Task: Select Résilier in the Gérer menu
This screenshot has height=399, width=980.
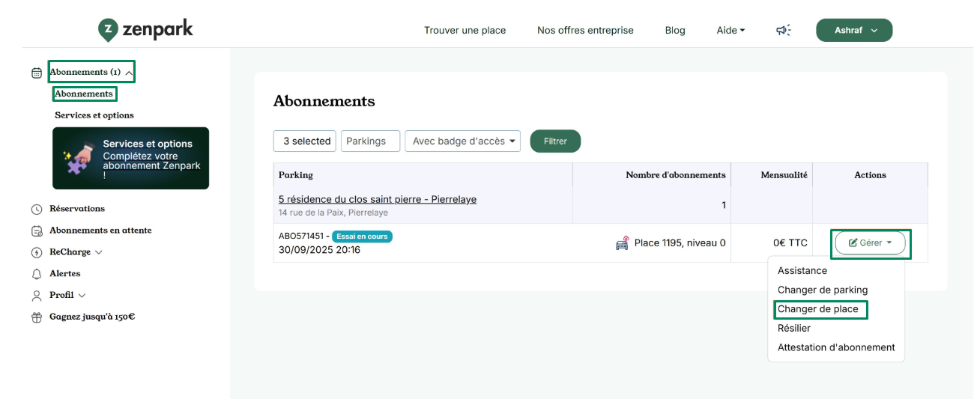Action: pyautogui.click(x=794, y=328)
